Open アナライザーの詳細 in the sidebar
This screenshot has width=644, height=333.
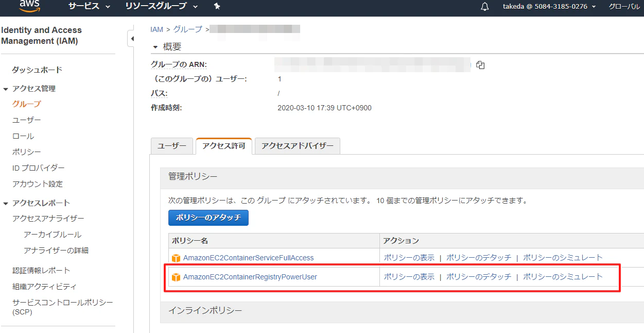(x=56, y=251)
